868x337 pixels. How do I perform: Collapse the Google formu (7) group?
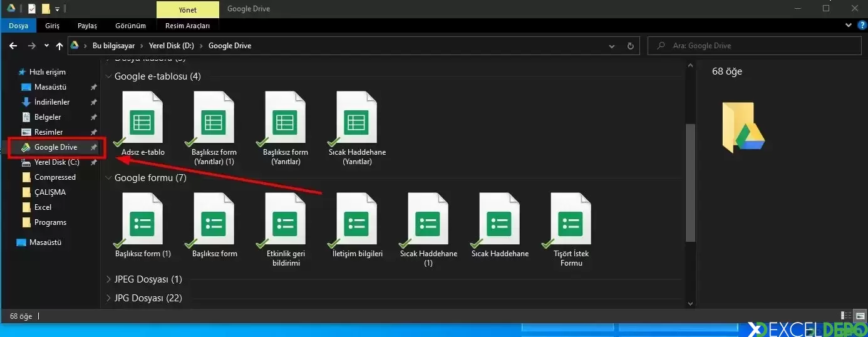(x=109, y=178)
